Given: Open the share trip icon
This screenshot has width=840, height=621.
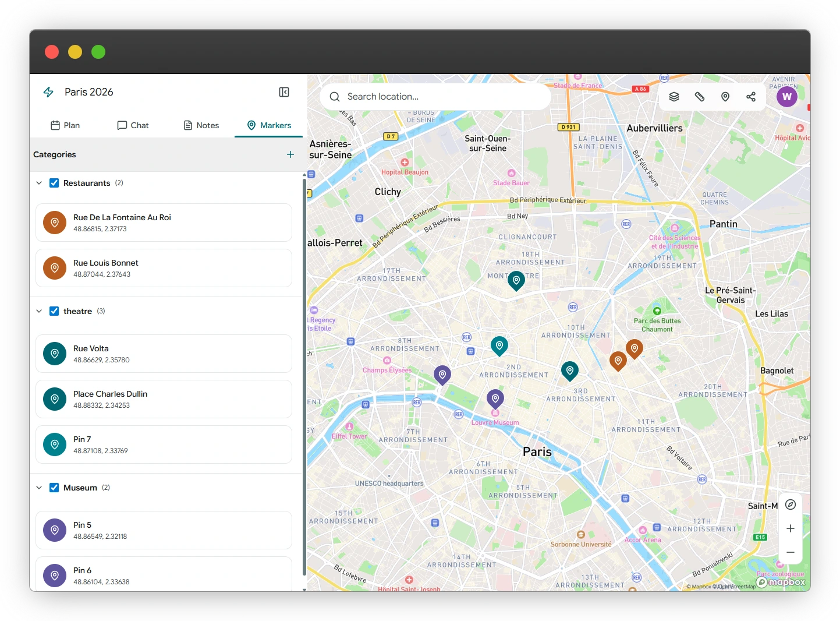Looking at the screenshot, I should (751, 97).
